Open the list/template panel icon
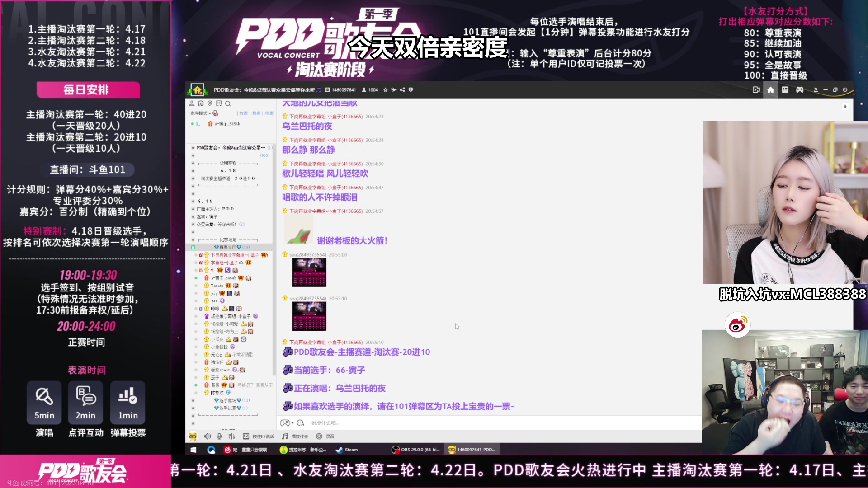The width and height of the screenshot is (868, 488). click(785, 90)
